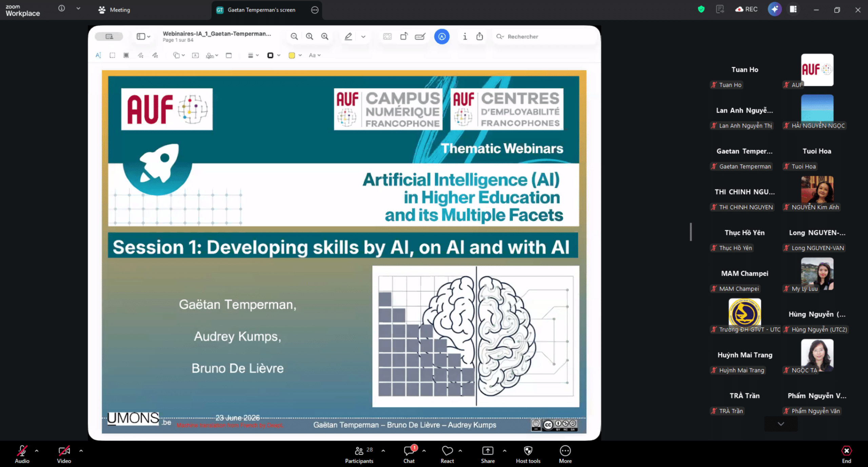Click the AUF participant logo tile
Viewport: 868px width, 467px height.
[x=817, y=70]
